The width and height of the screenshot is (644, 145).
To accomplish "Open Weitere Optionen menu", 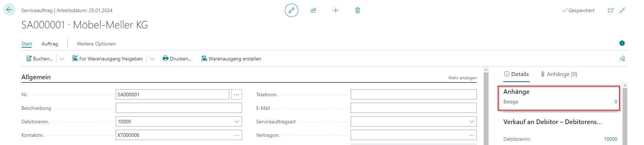I will point(96,44).
